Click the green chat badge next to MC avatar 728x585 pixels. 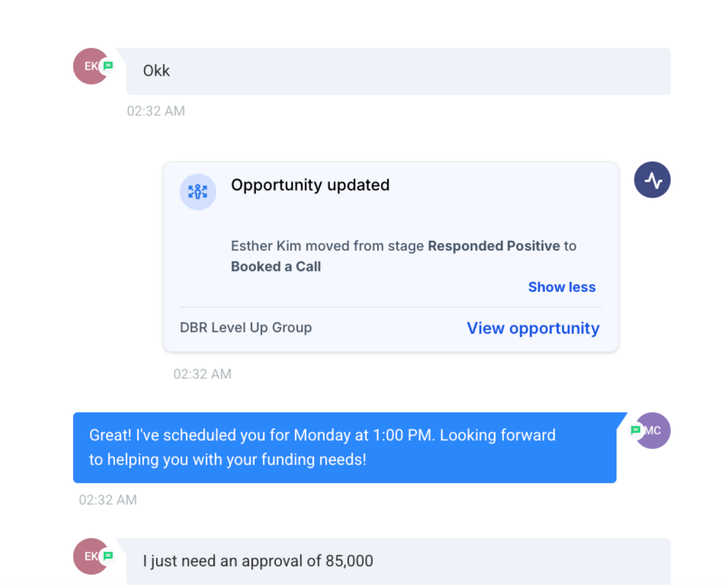(x=635, y=430)
